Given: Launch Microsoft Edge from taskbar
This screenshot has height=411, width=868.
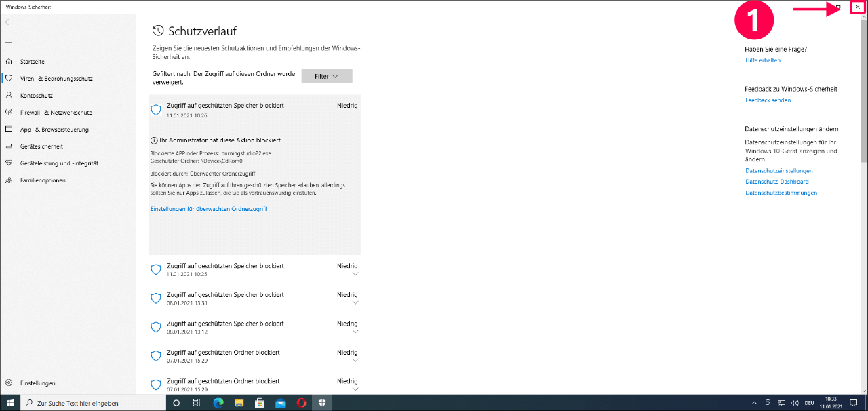Looking at the screenshot, I should click(218, 403).
